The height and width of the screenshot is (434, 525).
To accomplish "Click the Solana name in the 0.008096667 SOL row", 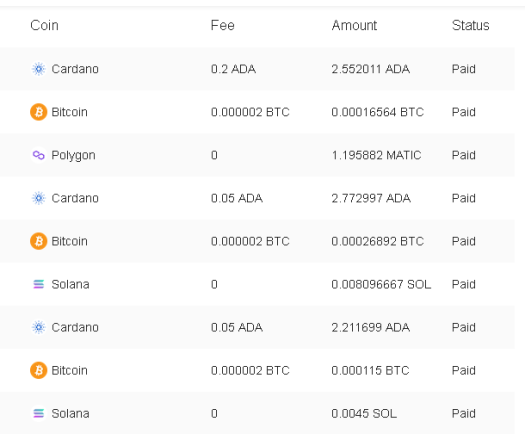I will pos(70,284).
